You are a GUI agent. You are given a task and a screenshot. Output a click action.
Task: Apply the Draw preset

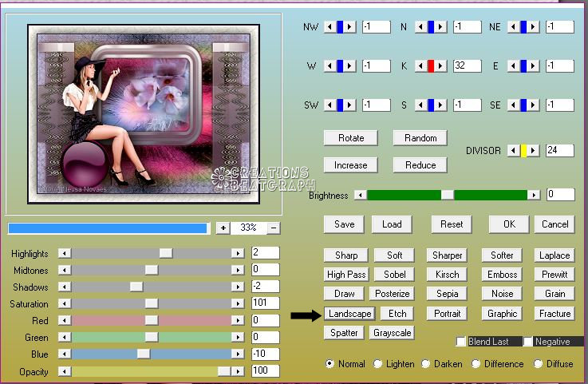click(344, 294)
